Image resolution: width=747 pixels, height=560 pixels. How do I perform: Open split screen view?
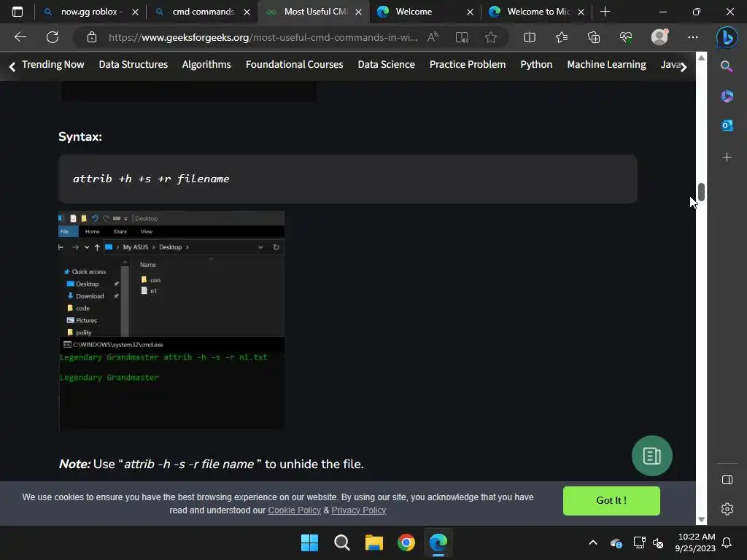coord(530,37)
